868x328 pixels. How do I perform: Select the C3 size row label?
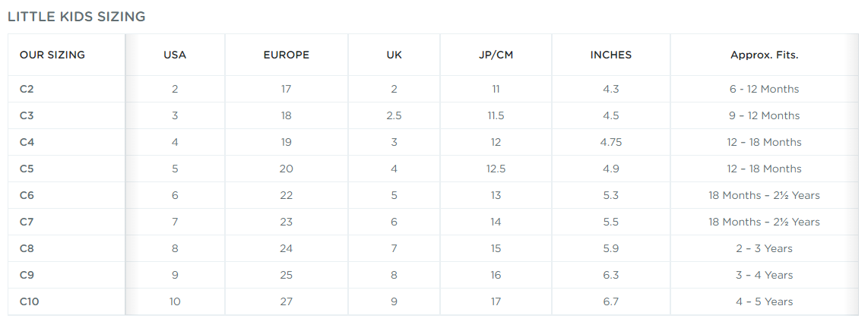pos(27,115)
